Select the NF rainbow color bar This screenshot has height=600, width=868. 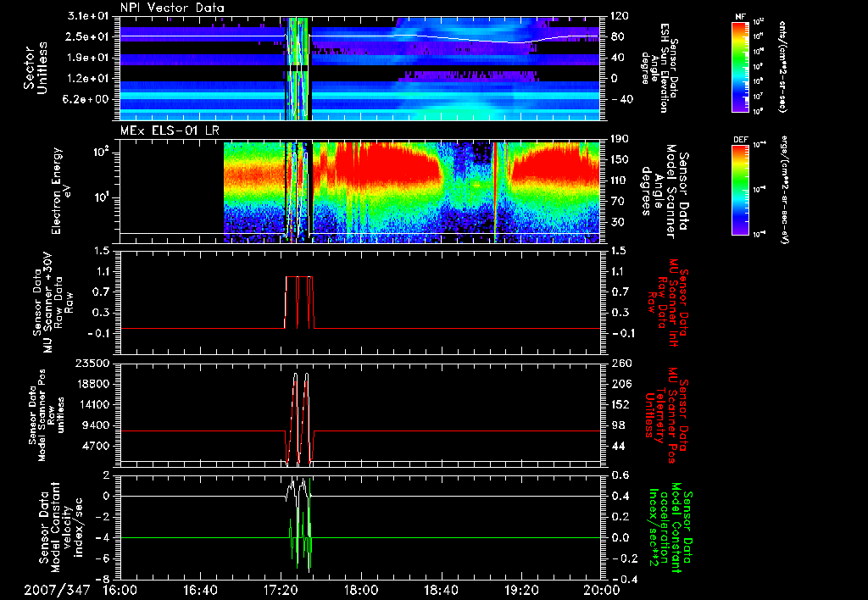[x=740, y=66]
